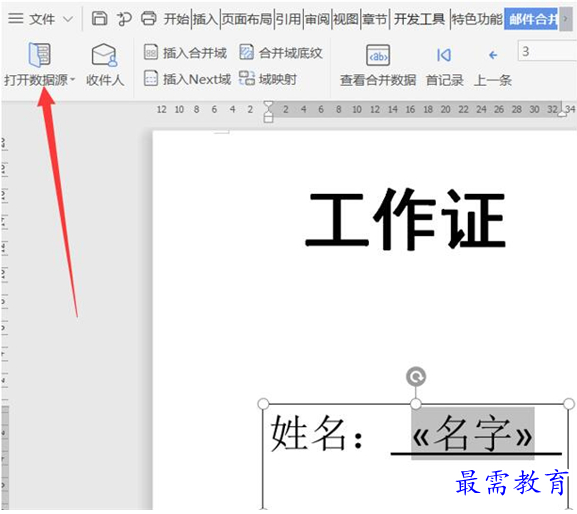The width and height of the screenshot is (577, 514).
Task: Open the 开发工具 tab
Action: click(419, 18)
